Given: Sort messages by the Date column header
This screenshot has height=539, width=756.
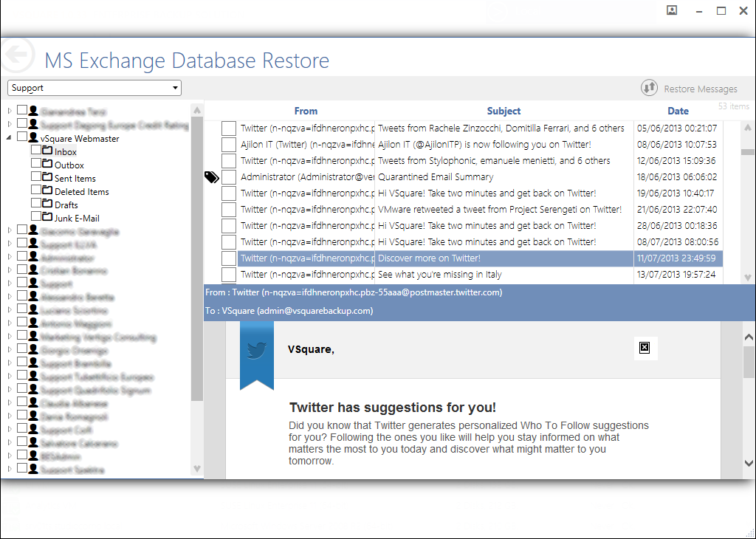Looking at the screenshot, I should tap(678, 111).
